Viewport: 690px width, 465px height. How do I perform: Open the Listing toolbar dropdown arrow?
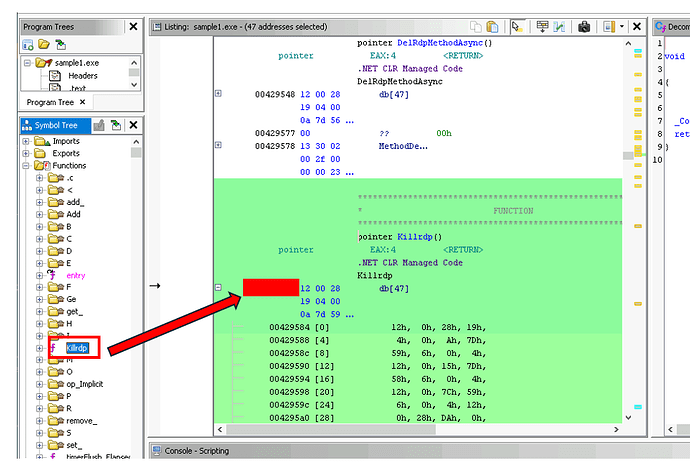[622, 27]
